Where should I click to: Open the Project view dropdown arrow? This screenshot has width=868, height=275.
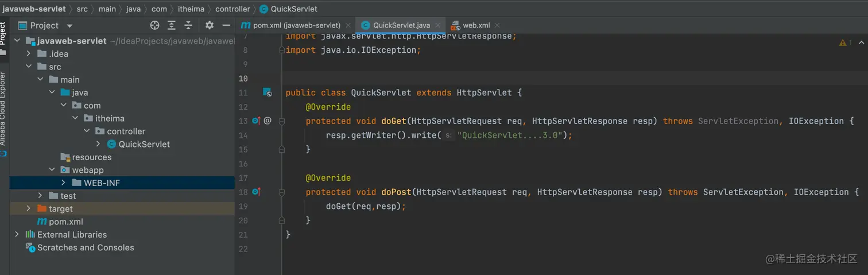pyautogui.click(x=69, y=26)
